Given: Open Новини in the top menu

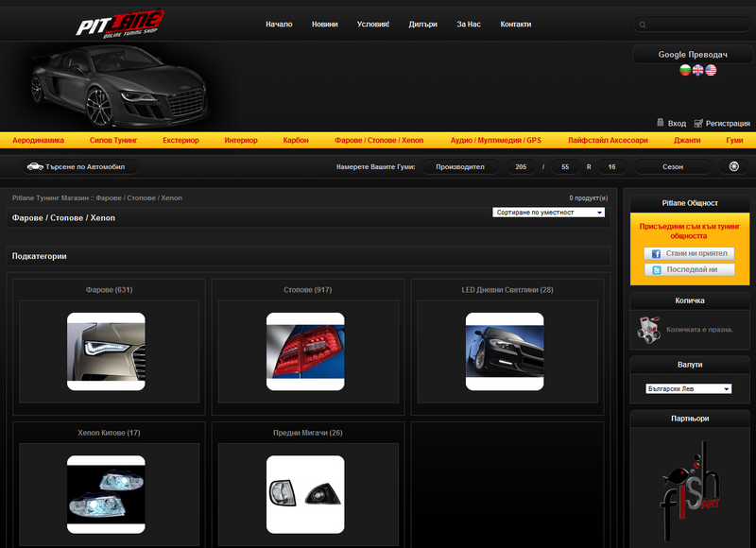Looking at the screenshot, I should (324, 25).
